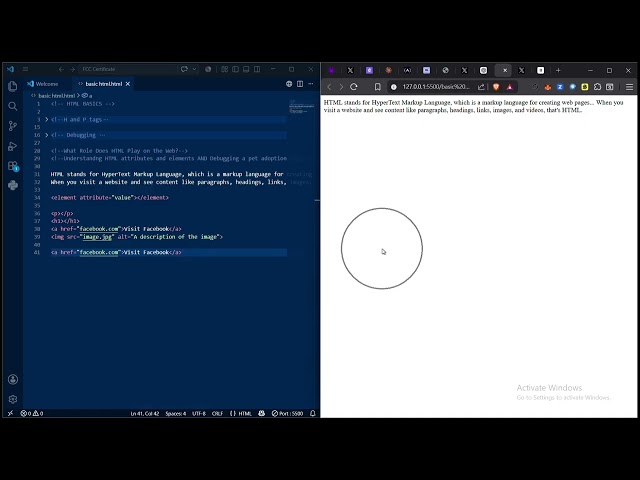Open the Run and Debug view
The width and height of the screenshot is (640, 480).
[13, 146]
